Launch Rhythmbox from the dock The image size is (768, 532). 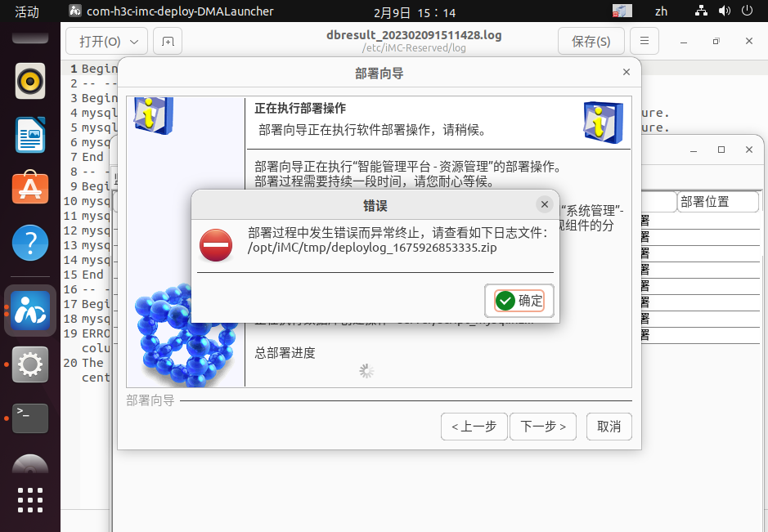[x=30, y=81]
